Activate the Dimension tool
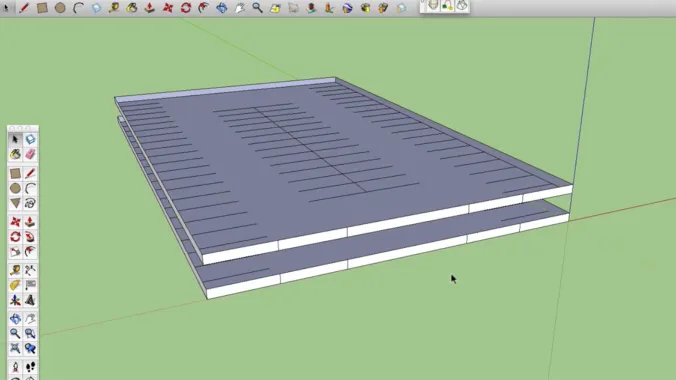Image resolution: width=676 pixels, height=380 pixels. [x=30, y=270]
